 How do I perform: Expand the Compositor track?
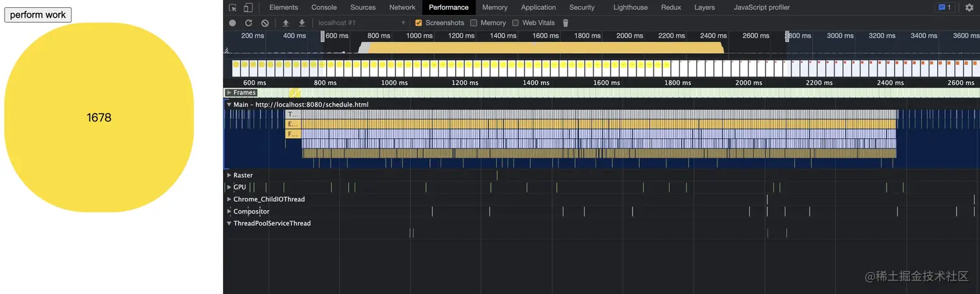click(229, 212)
